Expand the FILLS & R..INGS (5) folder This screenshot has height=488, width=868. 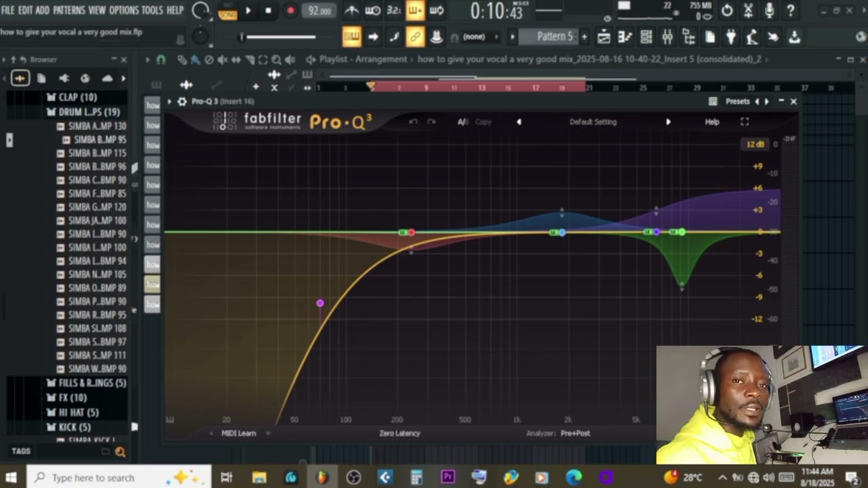85,383
